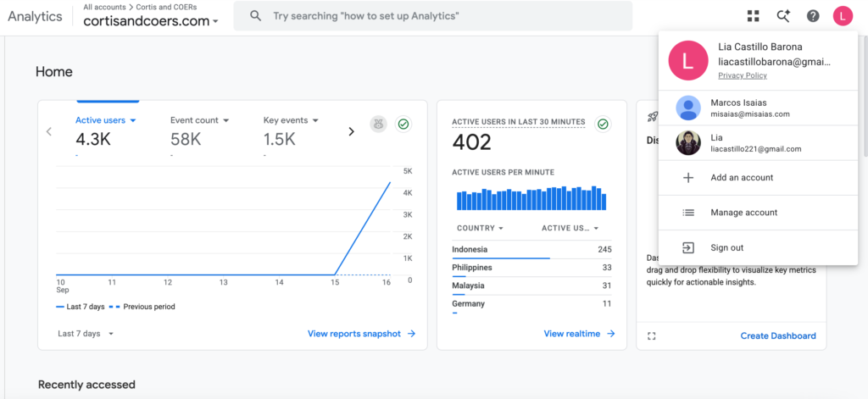Click Create Dashboard link
This screenshot has width=868, height=399.
[778, 336]
